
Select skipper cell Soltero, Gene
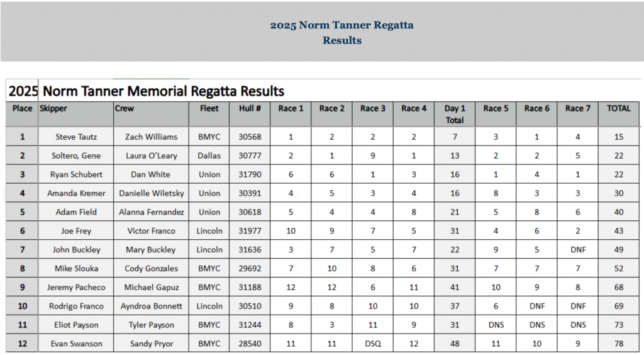point(76,155)
